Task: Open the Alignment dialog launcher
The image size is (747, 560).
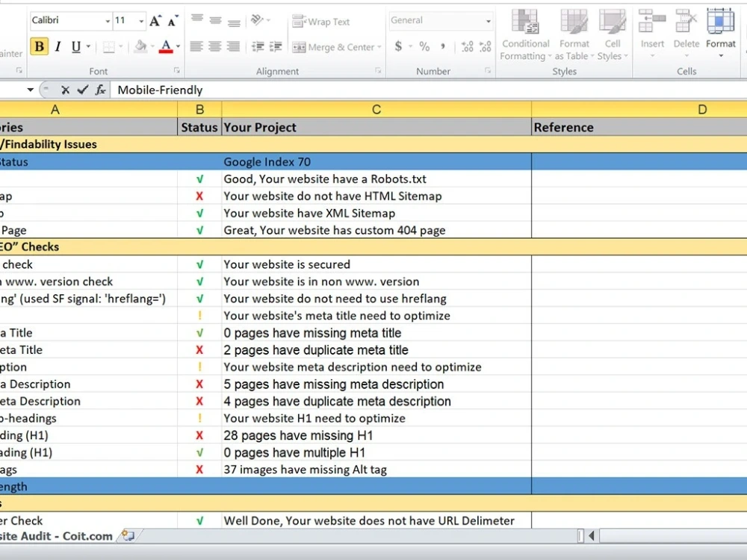Action: 378,70
